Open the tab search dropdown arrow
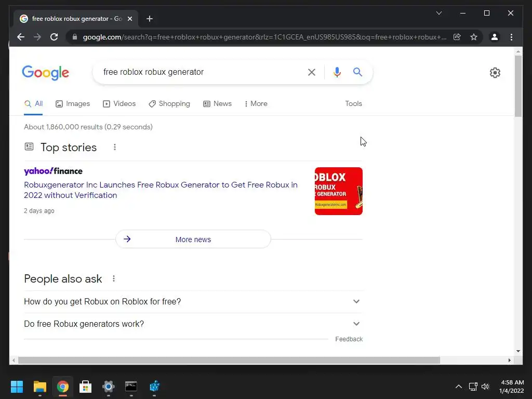 (x=438, y=13)
